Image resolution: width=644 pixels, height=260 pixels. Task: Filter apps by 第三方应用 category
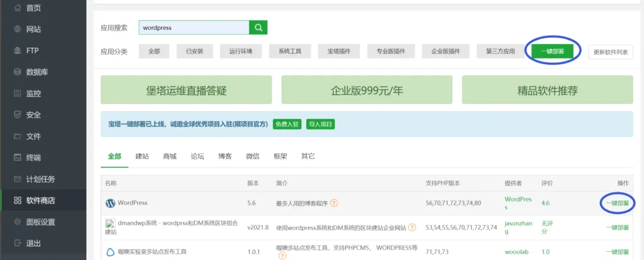click(x=500, y=51)
